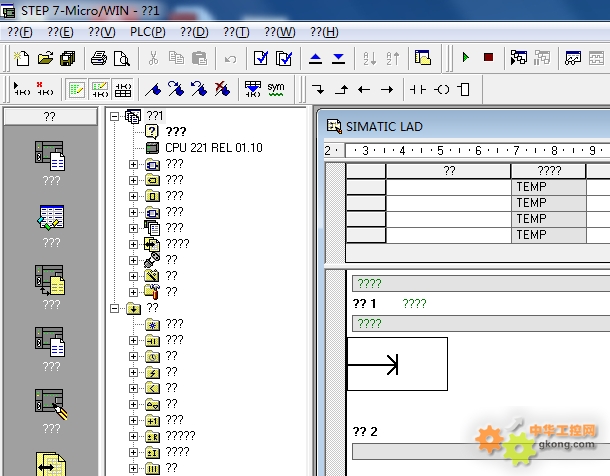
Task: Collapse the instructions folder with down arrow
Action: (x=114, y=308)
